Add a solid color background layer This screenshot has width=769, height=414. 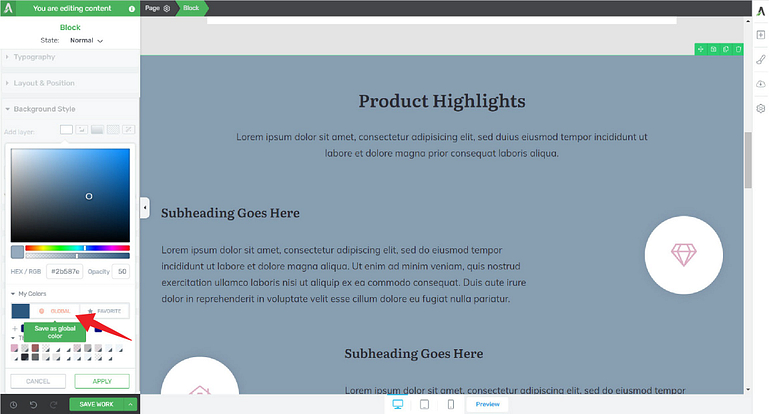pos(66,129)
